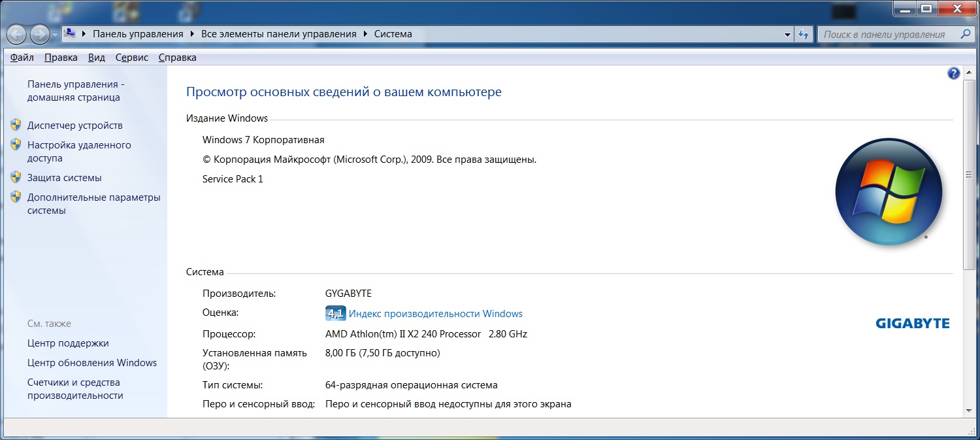
Task: Open Индекс производительности Windows link
Action: pyautogui.click(x=436, y=314)
